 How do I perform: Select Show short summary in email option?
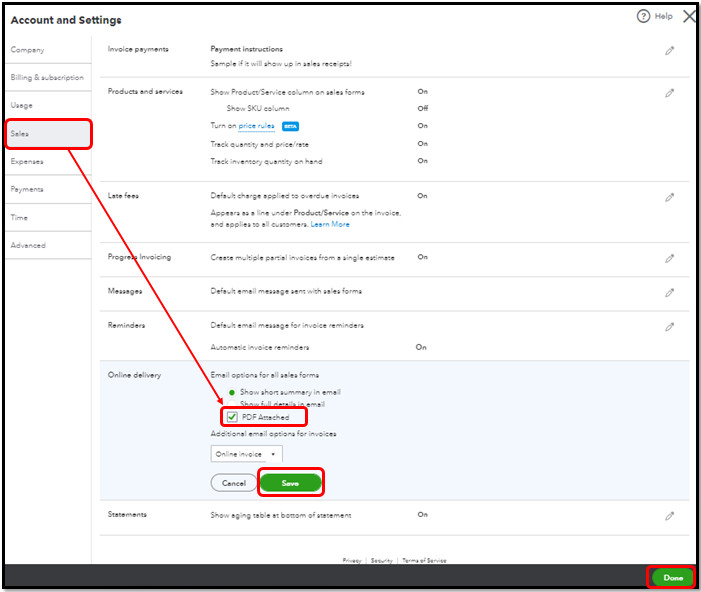point(231,392)
